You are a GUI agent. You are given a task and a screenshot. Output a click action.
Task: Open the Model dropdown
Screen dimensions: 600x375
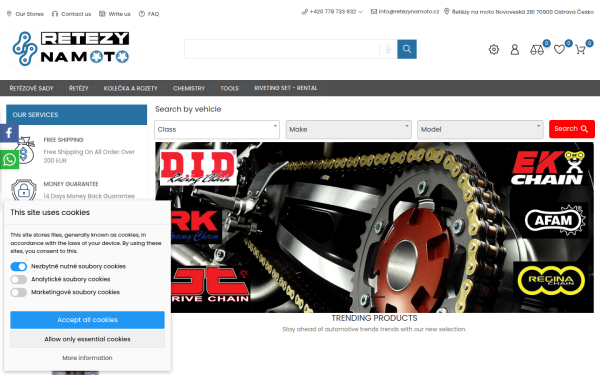tap(480, 129)
